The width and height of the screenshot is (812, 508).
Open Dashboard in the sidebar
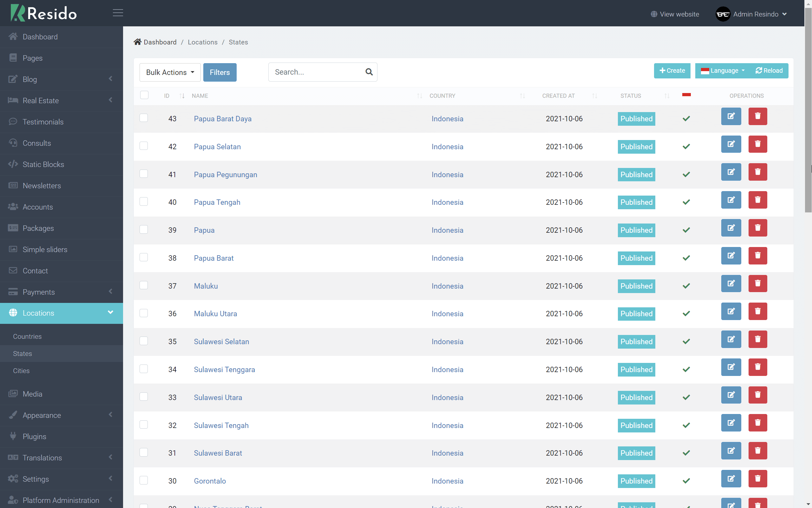tap(62, 37)
